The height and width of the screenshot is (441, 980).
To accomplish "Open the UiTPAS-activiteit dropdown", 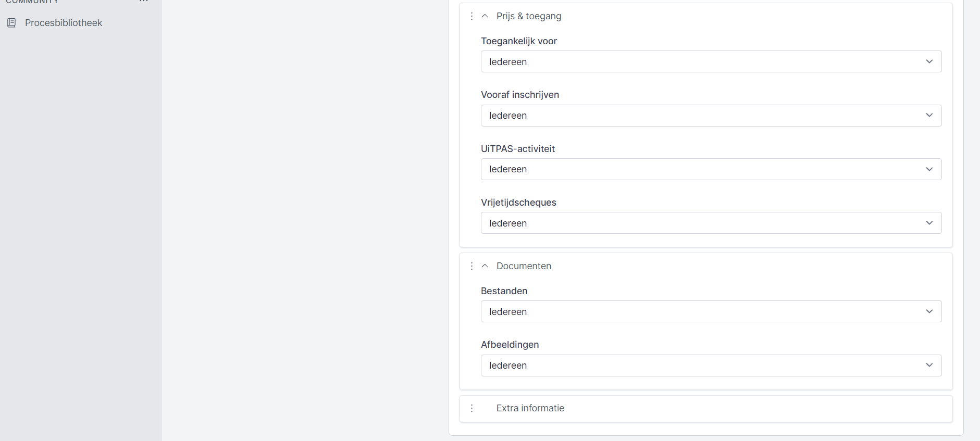I will 711,169.
